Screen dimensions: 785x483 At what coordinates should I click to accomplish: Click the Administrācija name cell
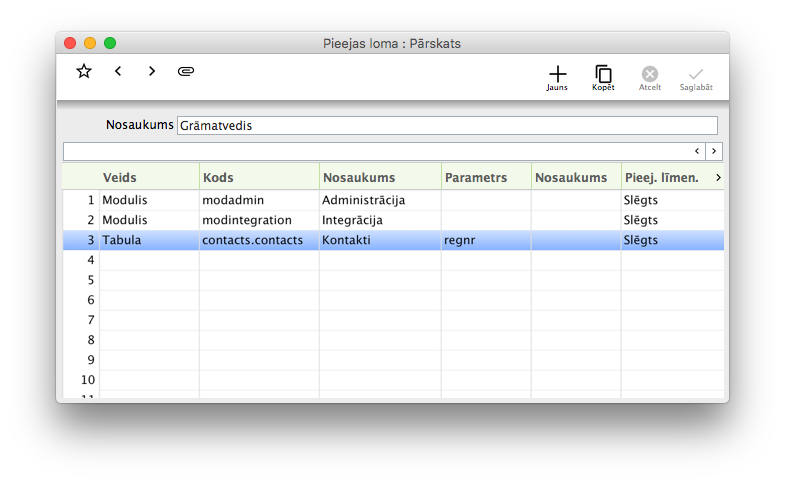pyautogui.click(x=379, y=200)
